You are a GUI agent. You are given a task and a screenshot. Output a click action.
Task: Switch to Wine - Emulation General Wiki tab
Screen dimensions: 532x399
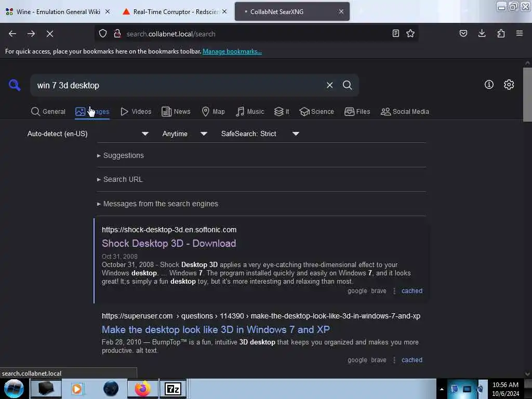pos(58,11)
